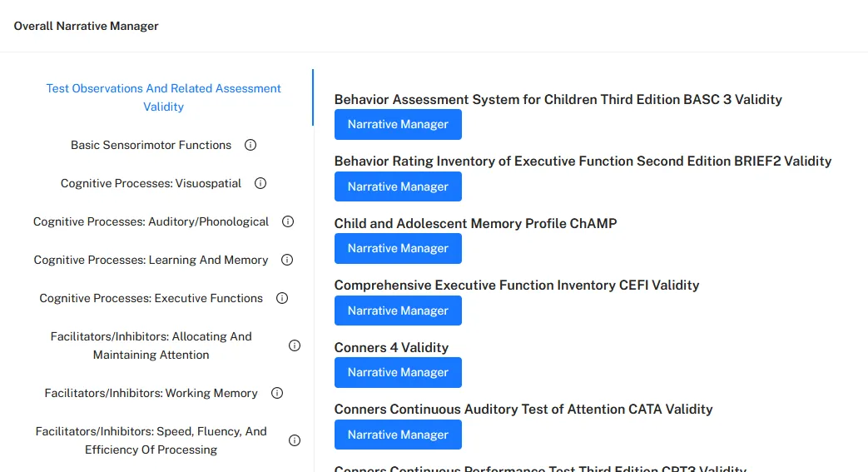Viewport: 868px width, 472px height.
Task: Open info icon next to Working Memory
Action: [277, 393]
